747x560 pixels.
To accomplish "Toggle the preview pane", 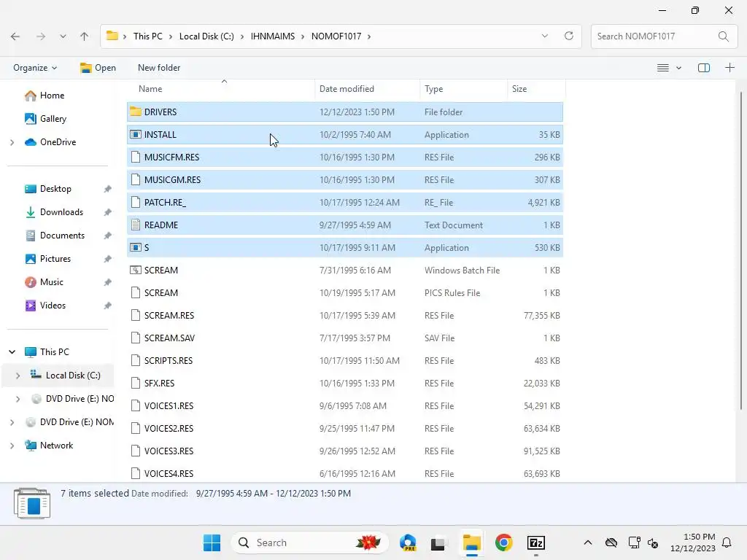I will click(704, 68).
